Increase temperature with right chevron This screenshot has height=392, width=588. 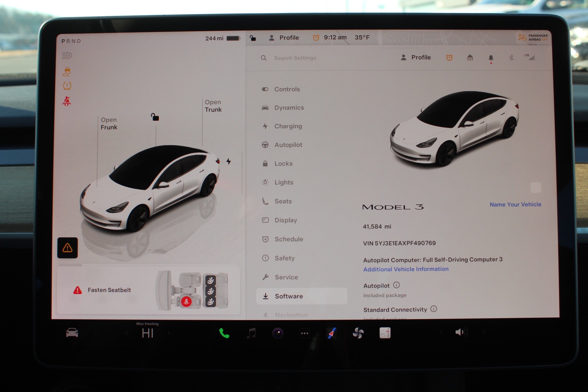[169, 333]
